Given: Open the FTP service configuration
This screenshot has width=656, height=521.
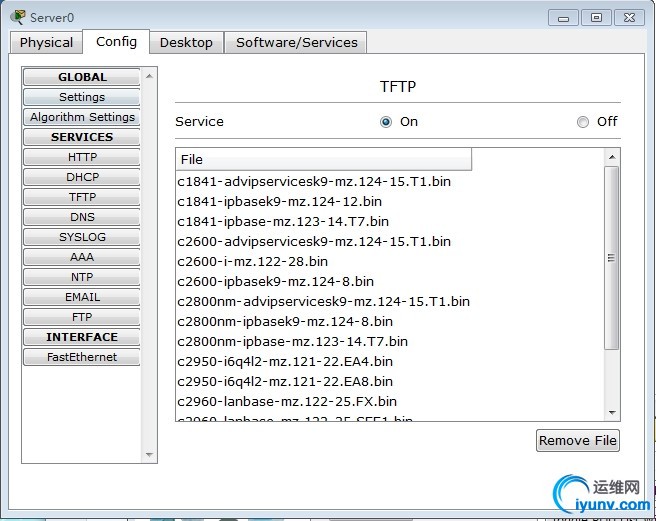Looking at the screenshot, I should point(82,317).
